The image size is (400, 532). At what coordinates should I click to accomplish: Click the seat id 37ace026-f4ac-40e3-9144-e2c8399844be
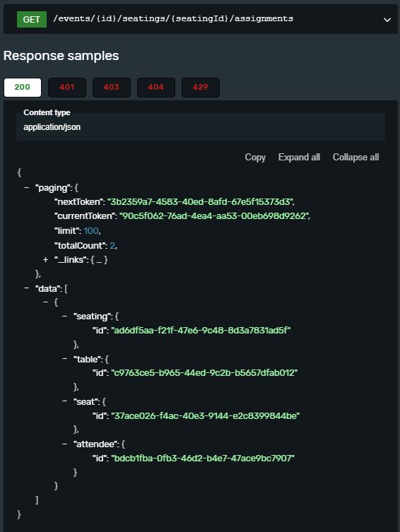[x=205, y=415]
